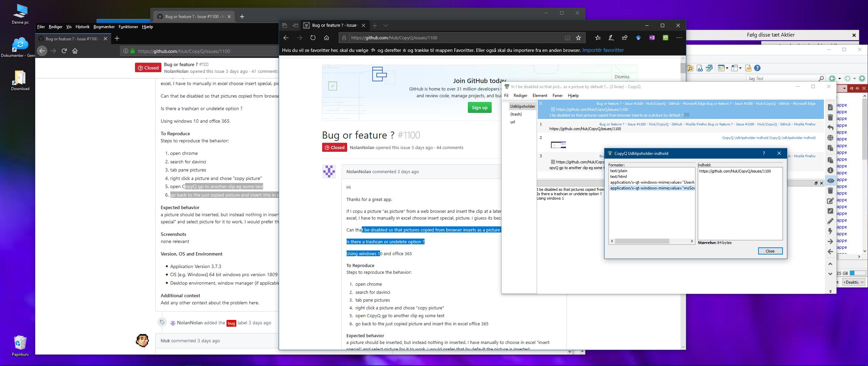
Task: Create a new item in CopyQ
Action: coord(831,107)
